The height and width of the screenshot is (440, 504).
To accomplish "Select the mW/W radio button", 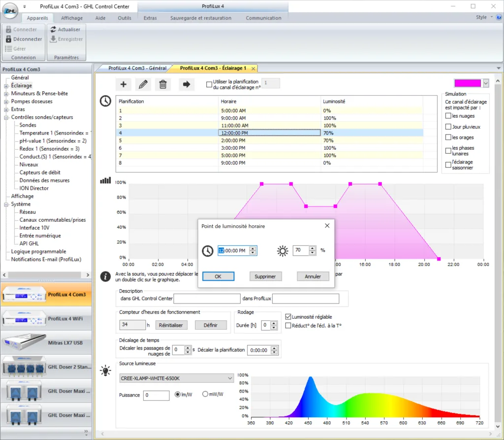I will point(205,394).
